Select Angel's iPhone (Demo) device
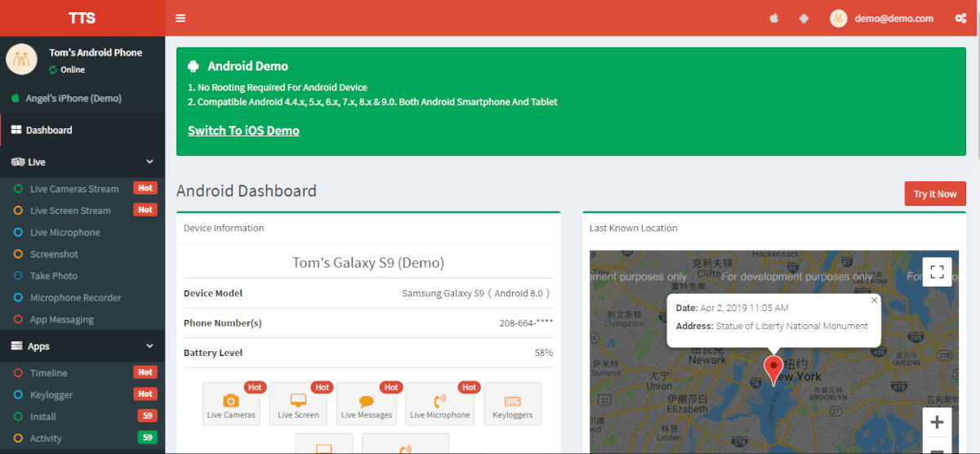 [82, 98]
